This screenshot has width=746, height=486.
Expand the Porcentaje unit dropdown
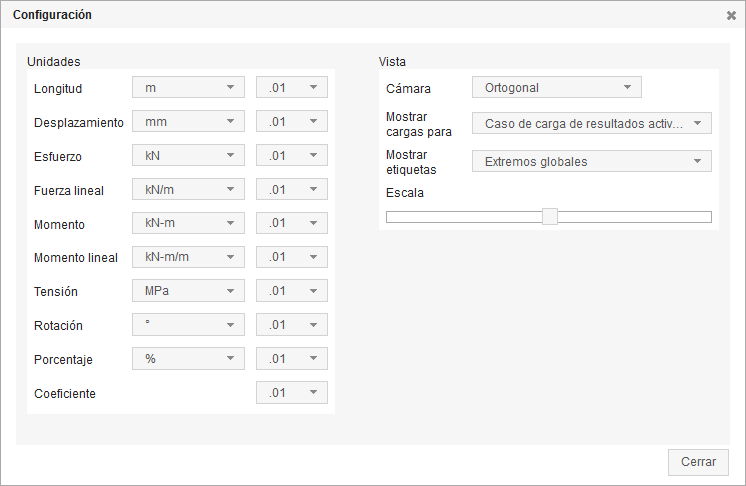coord(188,359)
